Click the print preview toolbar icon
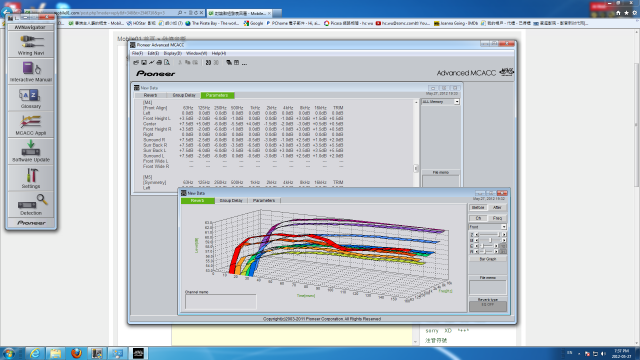This screenshot has width=640, height=360. coord(167,63)
